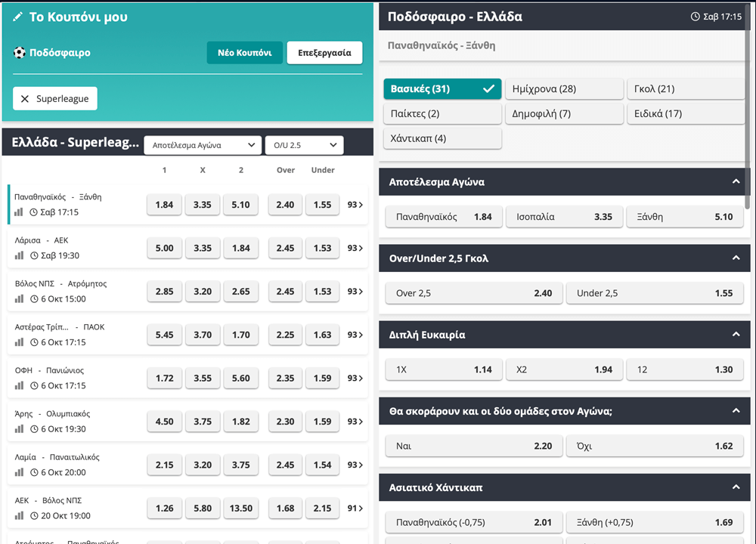Click the right panel vertical scrollbar
Viewport: 756px width, 544px height.
[x=748, y=106]
